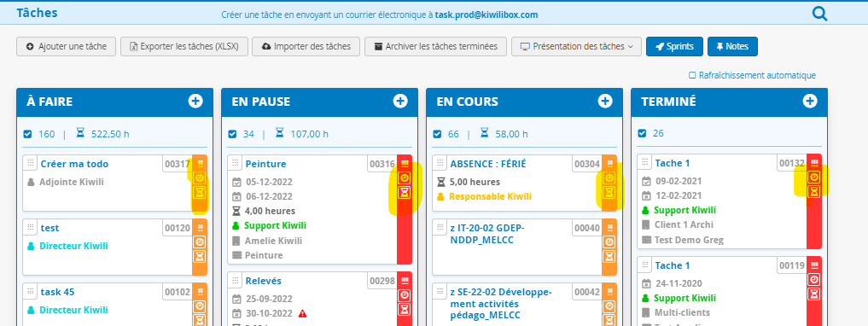The width and height of the screenshot is (868, 326).
Task: Click drag handle of ABSENCE : FÉRIÉ card
Action: [x=440, y=163]
